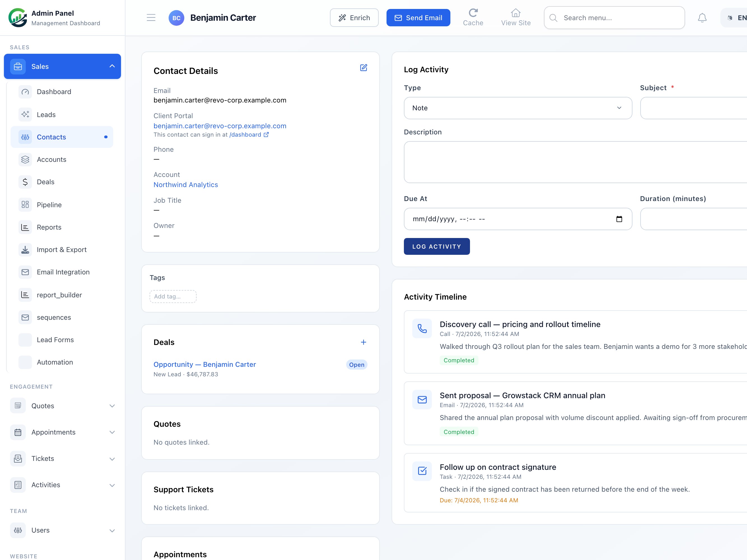
Task: Open Automation menu item
Action: click(62, 362)
